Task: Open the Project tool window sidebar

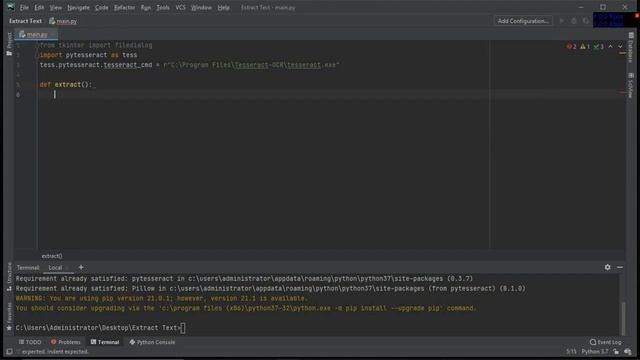Action: [9, 43]
